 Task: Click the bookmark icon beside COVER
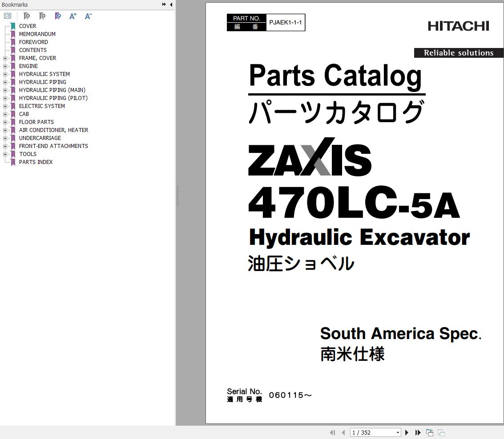pyautogui.click(x=13, y=26)
